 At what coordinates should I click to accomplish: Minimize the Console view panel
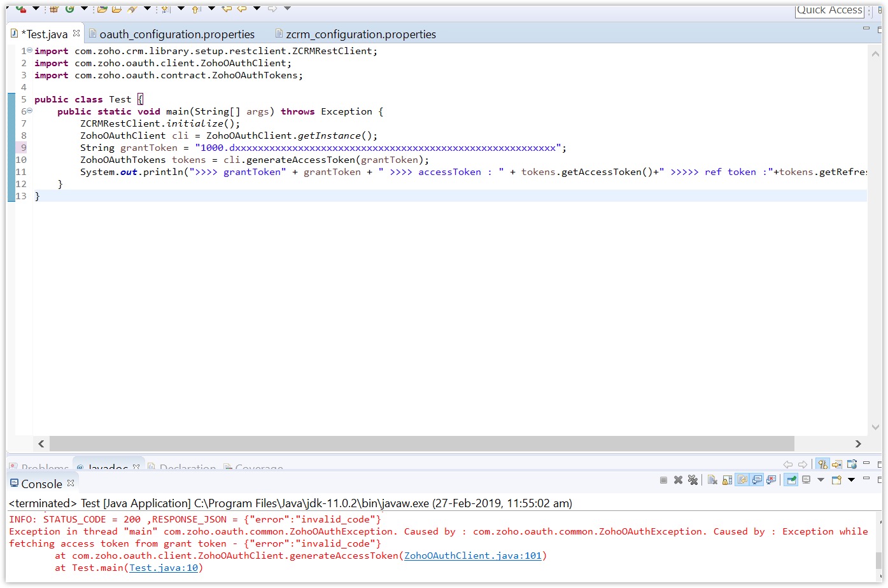click(x=866, y=478)
